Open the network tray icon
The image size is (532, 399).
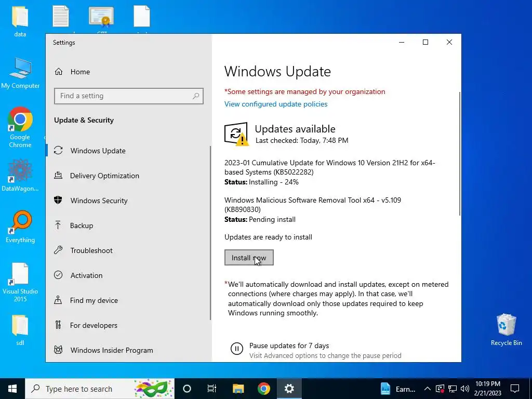[x=453, y=389]
